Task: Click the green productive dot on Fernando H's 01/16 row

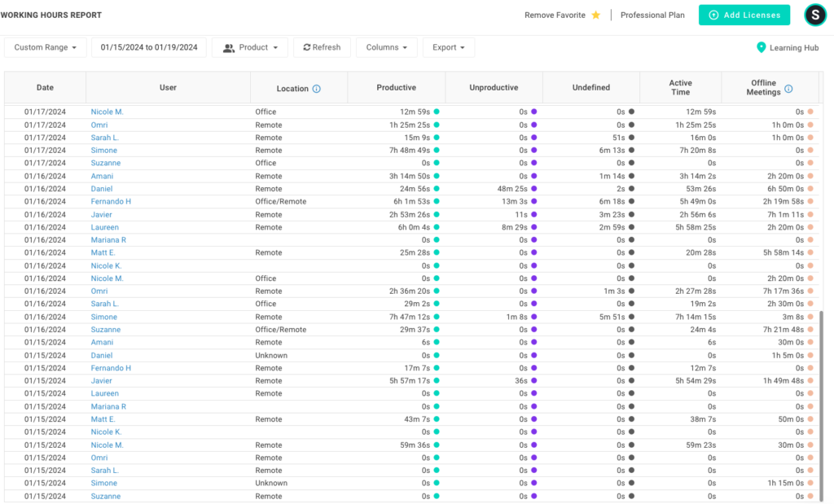Action: [x=438, y=201]
